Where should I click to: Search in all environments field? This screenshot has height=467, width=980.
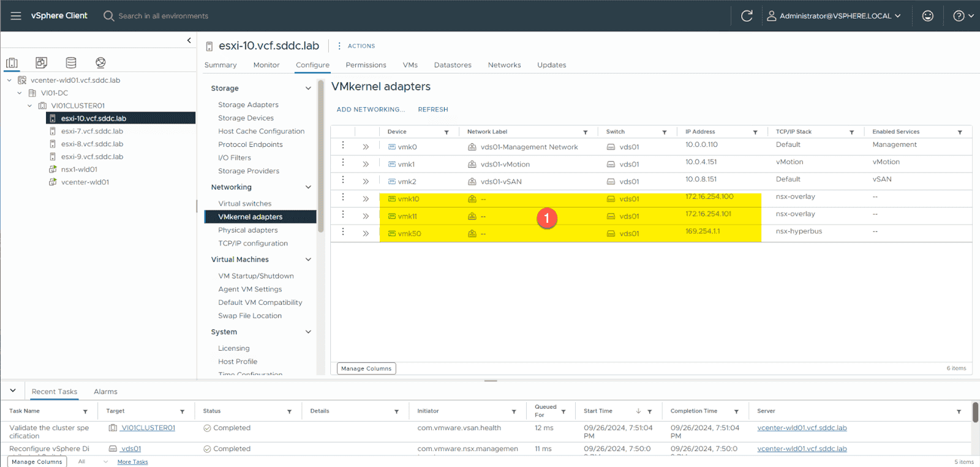pyautogui.click(x=163, y=16)
